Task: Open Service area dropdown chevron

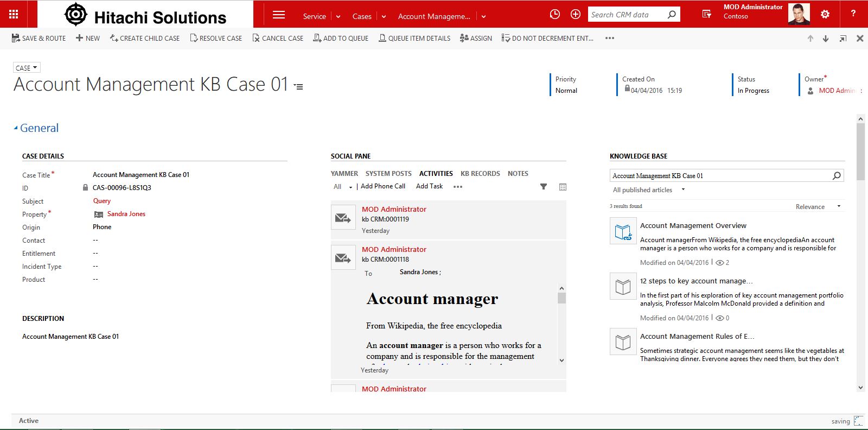Action: pos(338,16)
